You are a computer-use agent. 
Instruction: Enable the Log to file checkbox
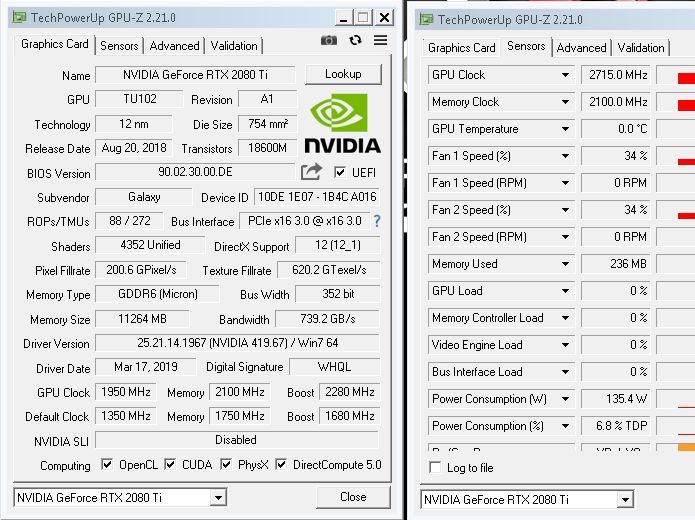click(x=435, y=467)
